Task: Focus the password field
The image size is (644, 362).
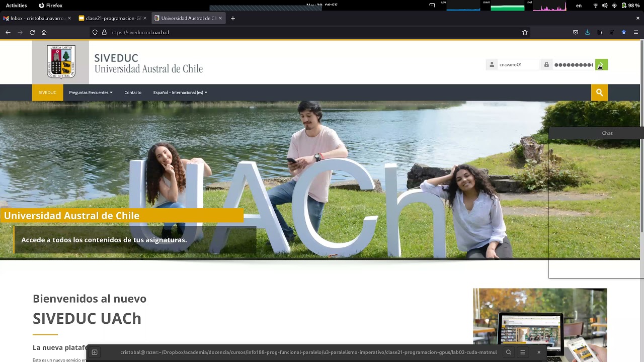Action: [x=574, y=64]
